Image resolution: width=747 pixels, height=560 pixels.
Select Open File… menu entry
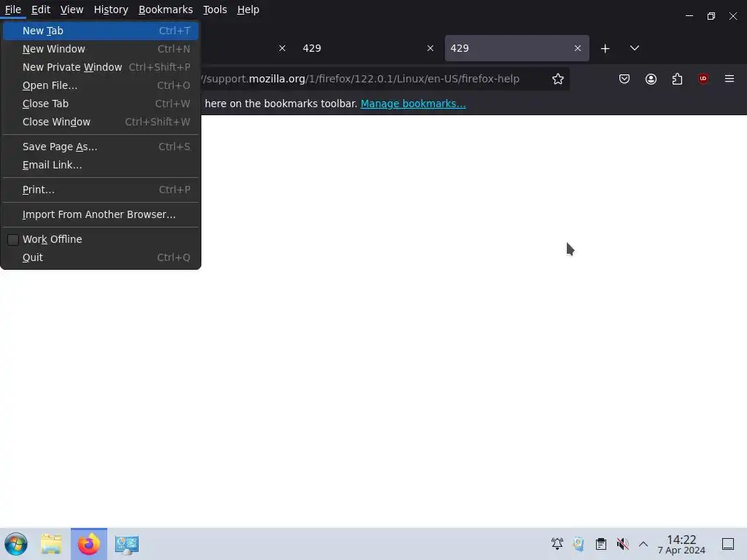point(101,85)
